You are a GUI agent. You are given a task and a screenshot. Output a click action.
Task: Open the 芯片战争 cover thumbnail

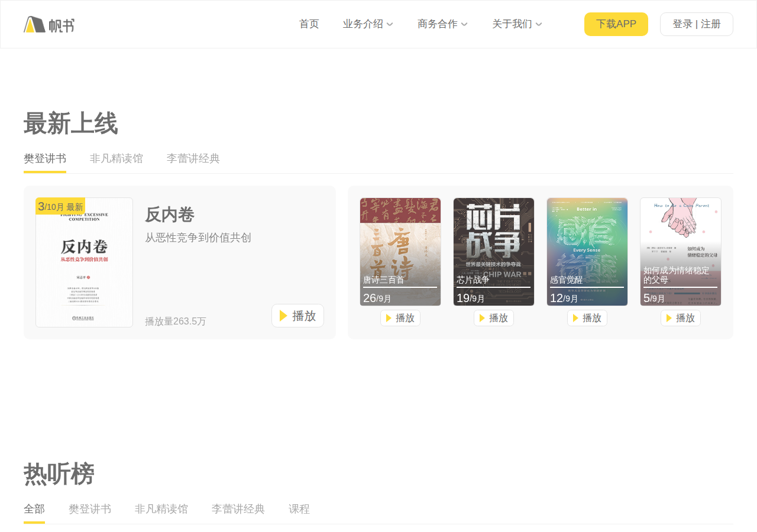[x=494, y=252]
